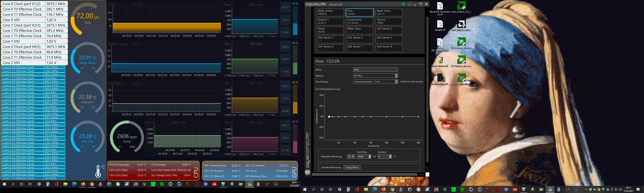
Task: Select the Water quality sensor tile
Action: coord(330,12)
